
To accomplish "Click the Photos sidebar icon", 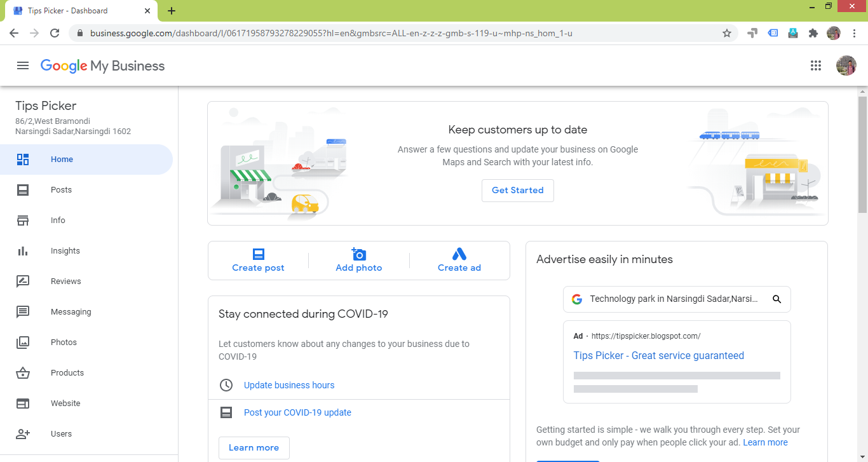I will 23,343.
